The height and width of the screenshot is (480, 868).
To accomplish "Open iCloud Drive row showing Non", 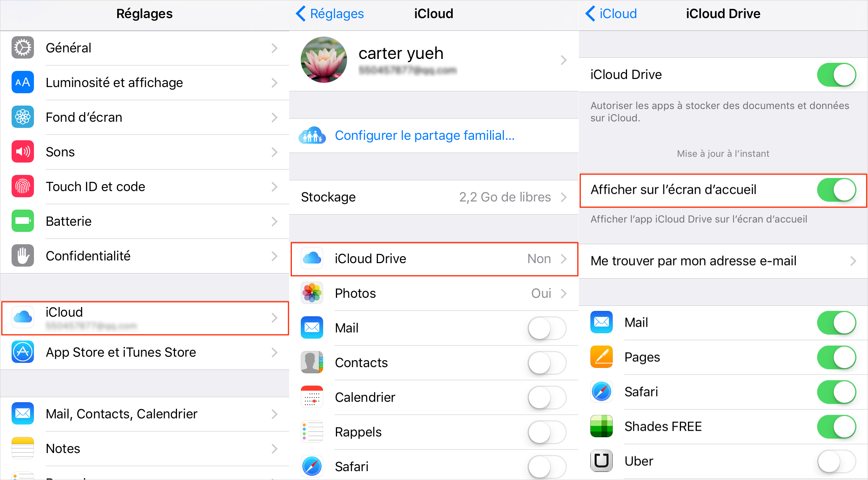I will (x=434, y=259).
